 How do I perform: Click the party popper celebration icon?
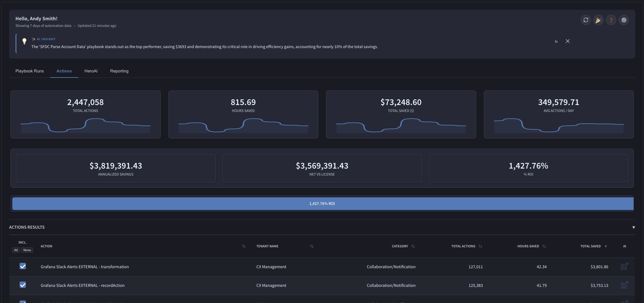pos(598,20)
